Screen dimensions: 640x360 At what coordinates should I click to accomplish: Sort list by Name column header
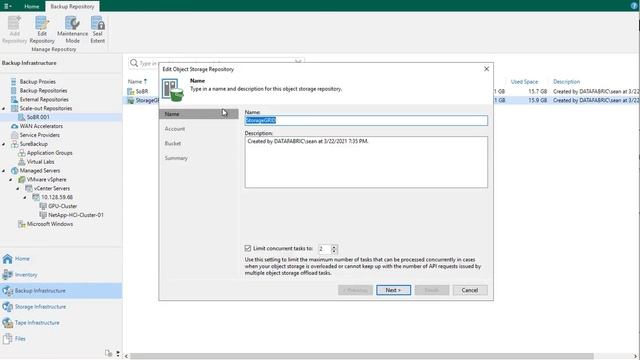click(x=137, y=82)
